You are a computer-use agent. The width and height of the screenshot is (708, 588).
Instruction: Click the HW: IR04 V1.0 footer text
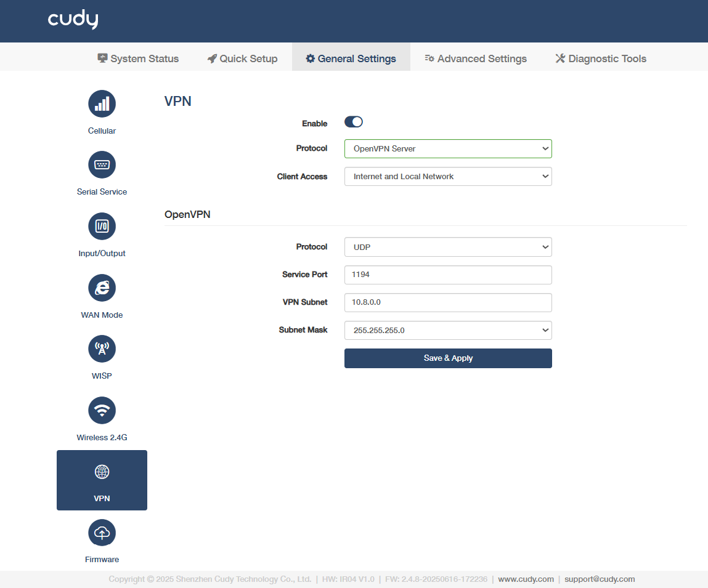[348, 579]
